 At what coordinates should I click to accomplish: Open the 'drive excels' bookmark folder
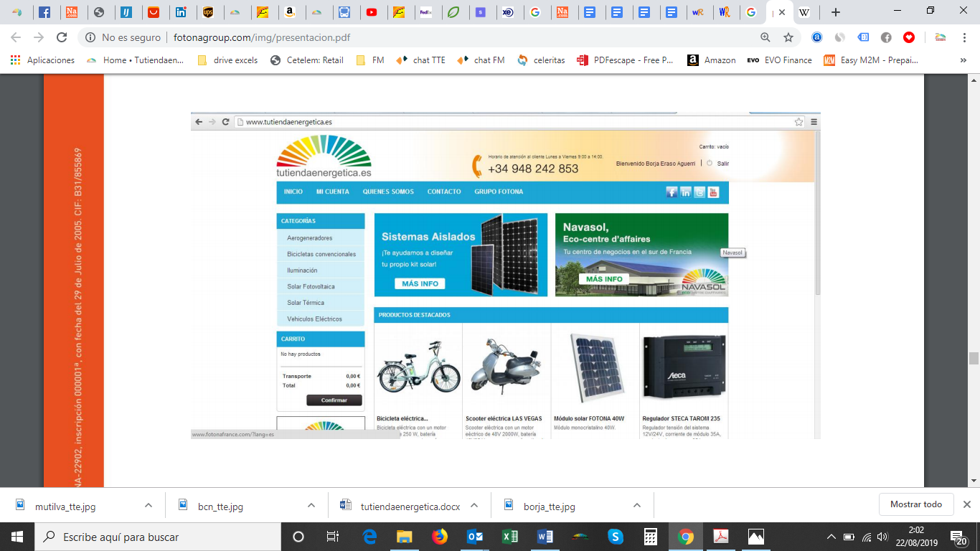pos(227,60)
